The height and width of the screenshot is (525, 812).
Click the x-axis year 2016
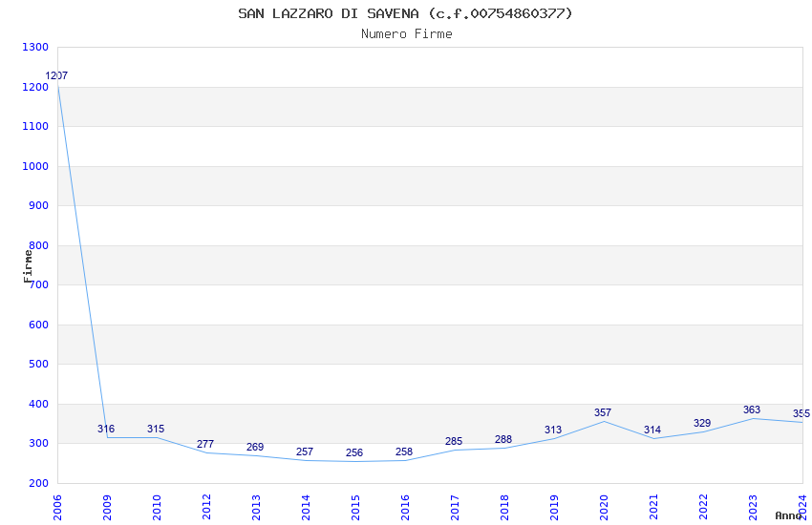(405, 507)
